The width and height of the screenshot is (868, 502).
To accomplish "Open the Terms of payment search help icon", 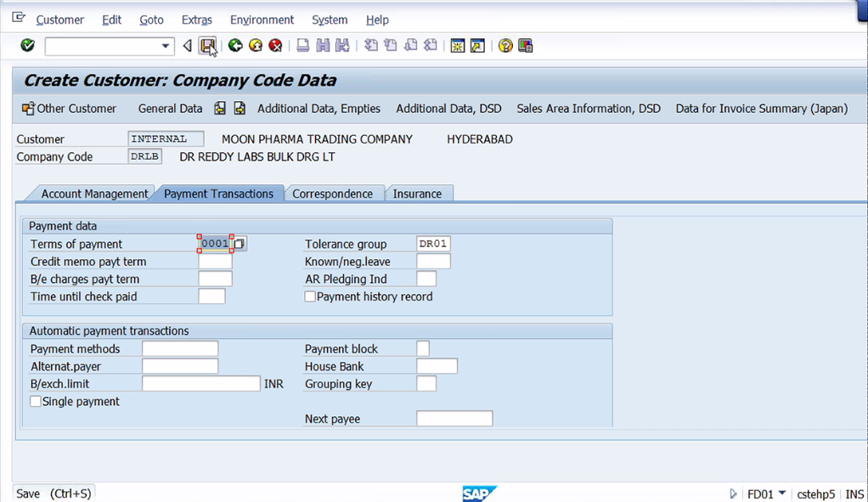I will coord(240,244).
